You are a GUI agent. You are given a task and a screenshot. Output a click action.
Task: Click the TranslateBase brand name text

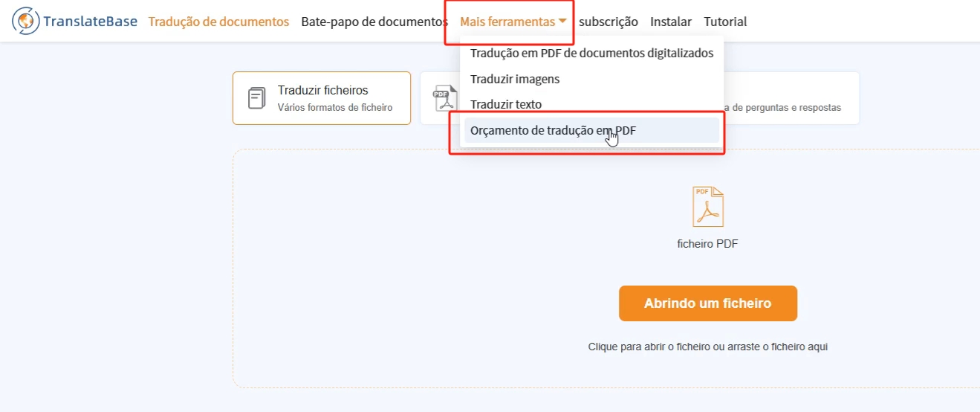click(x=91, y=22)
